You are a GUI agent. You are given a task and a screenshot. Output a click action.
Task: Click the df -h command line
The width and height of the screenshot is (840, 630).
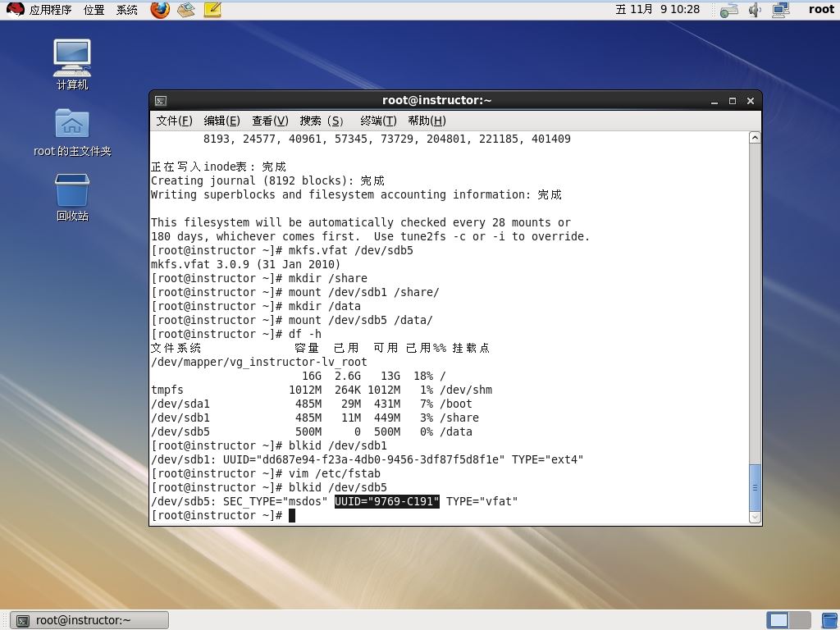236,334
